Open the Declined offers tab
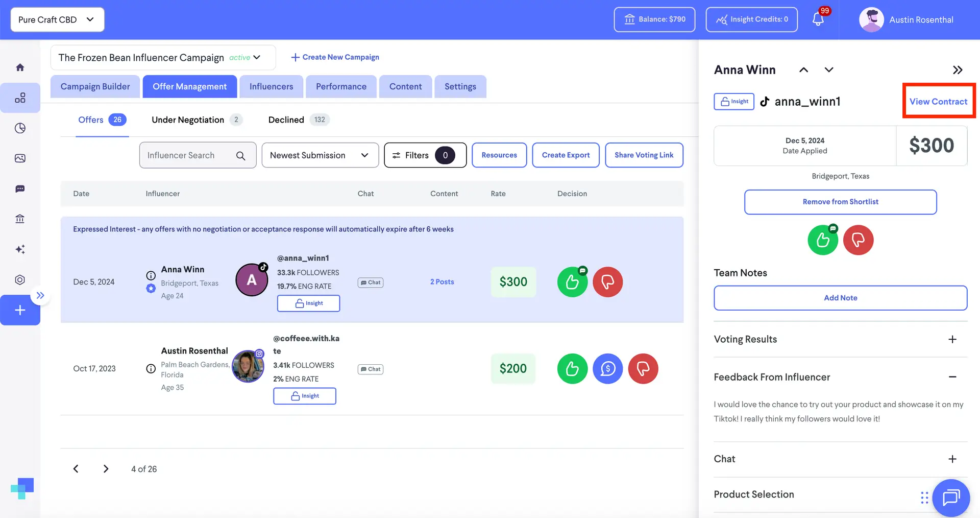This screenshot has width=980, height=518. [286, 120]
